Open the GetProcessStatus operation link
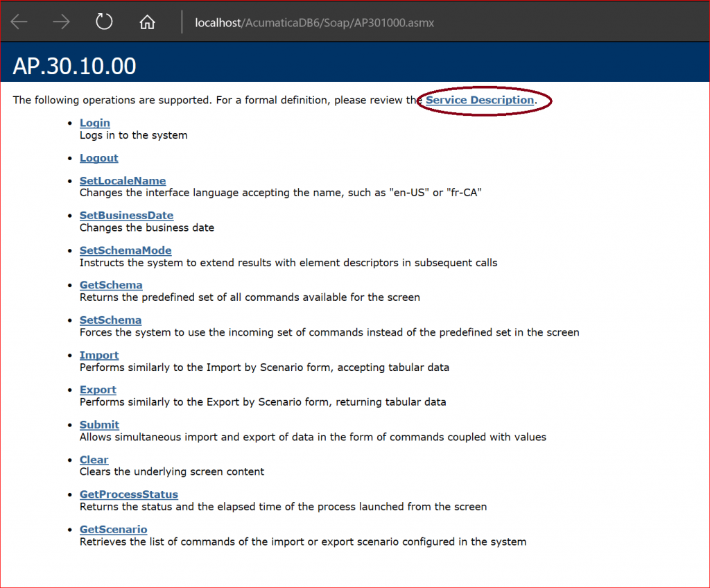 coord(128,494)
